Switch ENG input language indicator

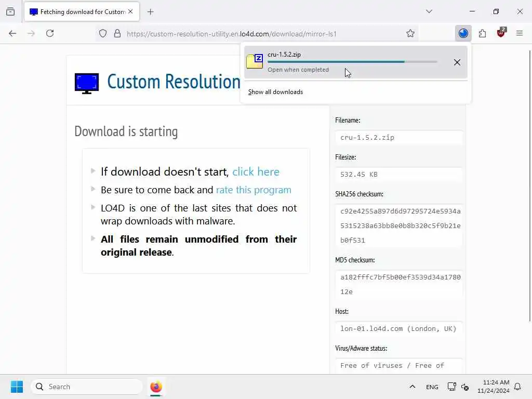(x=432, y=387)
